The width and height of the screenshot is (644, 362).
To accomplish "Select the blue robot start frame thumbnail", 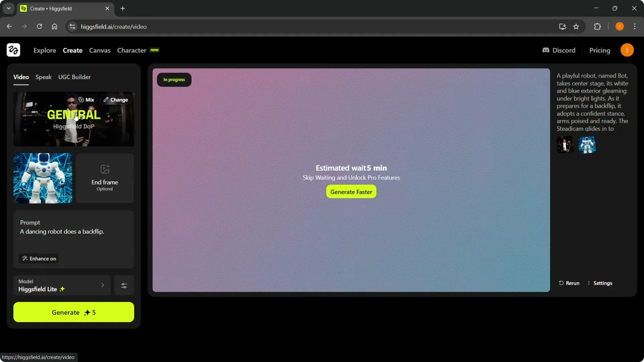I will click(42, 178).
